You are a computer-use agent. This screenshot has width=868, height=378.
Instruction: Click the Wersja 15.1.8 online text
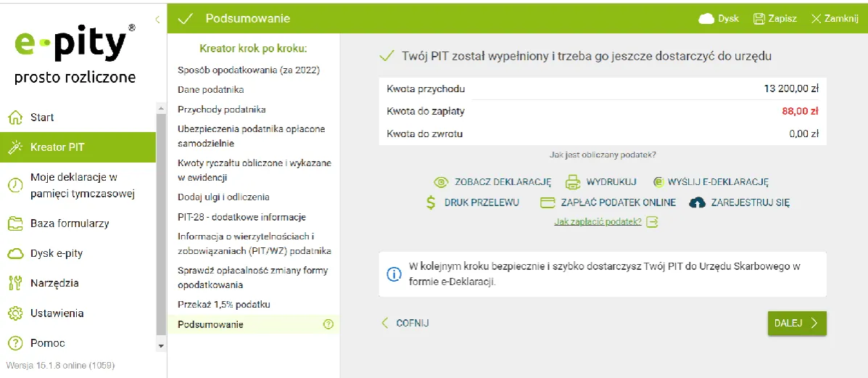tap(60, 366)
